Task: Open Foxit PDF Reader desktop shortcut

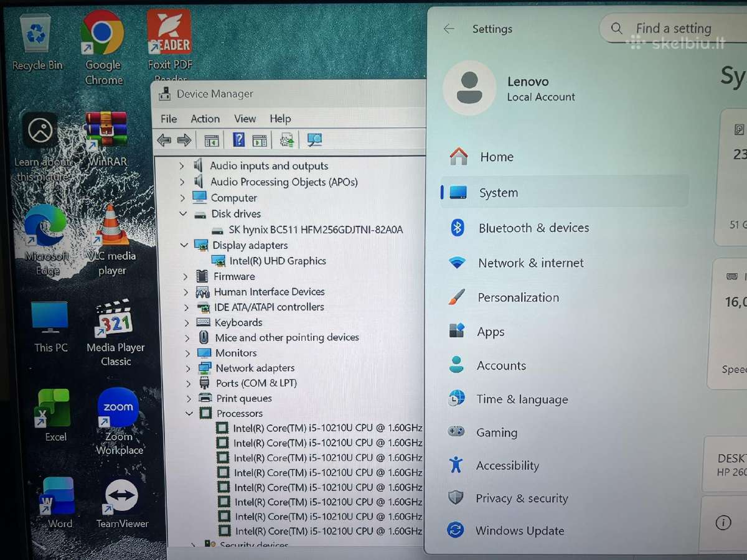Action: click(169, 47)
